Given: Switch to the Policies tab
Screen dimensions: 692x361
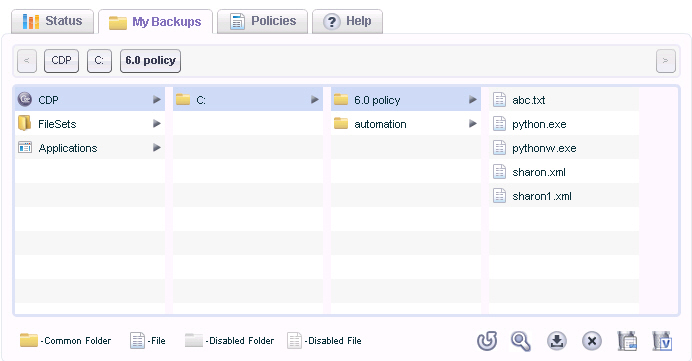Looking at the screenshot, I should [263, 21].
